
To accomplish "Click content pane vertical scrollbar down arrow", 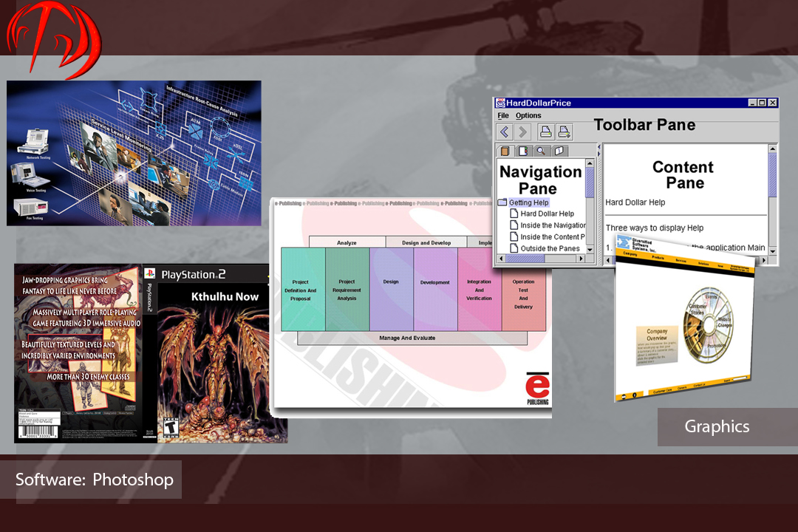I will pyautogui.click(x=773, y=251).
